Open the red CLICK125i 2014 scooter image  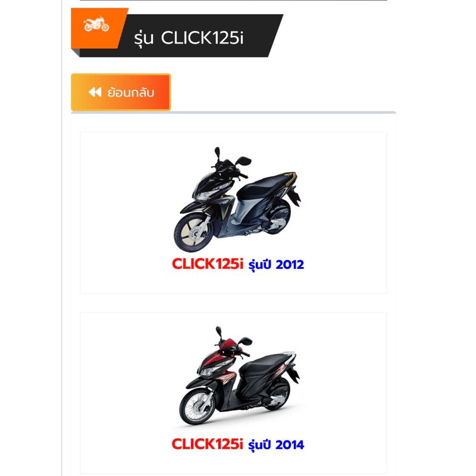(x=239, y=376)
